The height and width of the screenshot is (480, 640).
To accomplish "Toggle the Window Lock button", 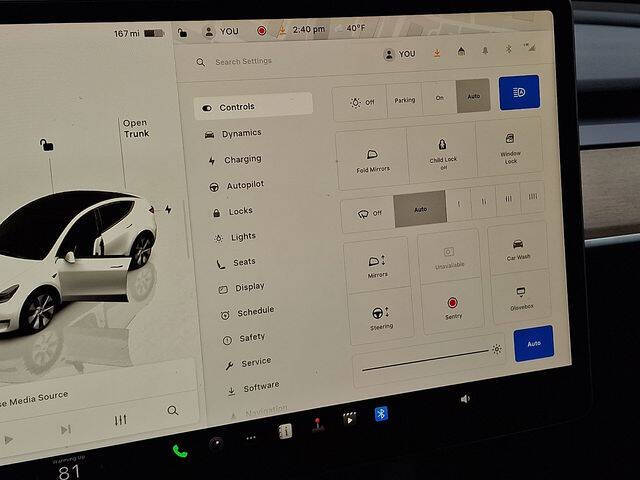I will [x=510, y=148].
